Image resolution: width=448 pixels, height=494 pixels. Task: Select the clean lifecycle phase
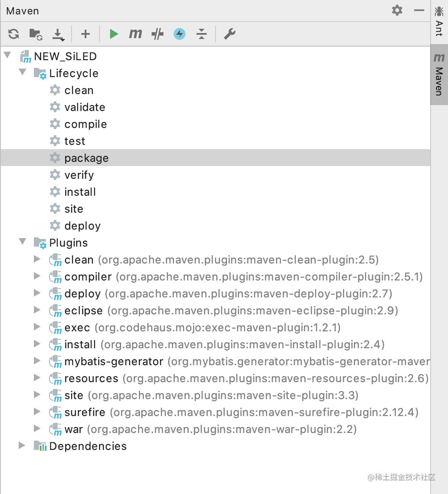click(x=79, y=90)
